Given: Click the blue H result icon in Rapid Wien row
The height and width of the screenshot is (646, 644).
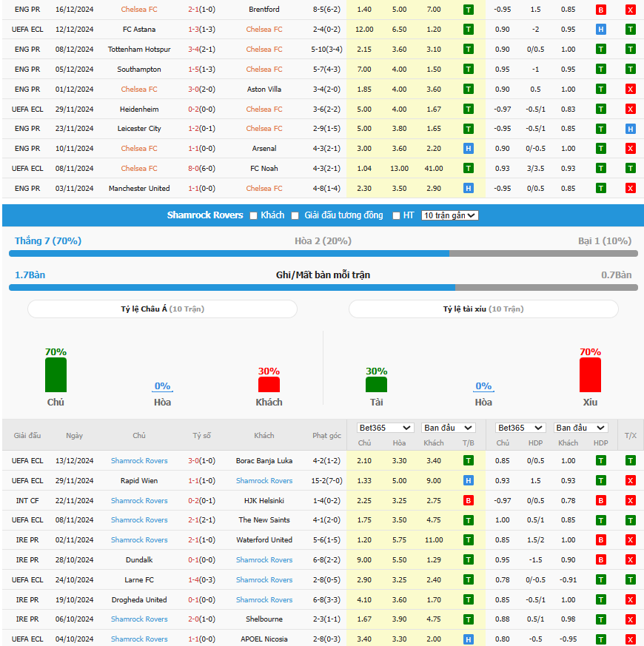Looking at the screenshot, I should (468, 480).
